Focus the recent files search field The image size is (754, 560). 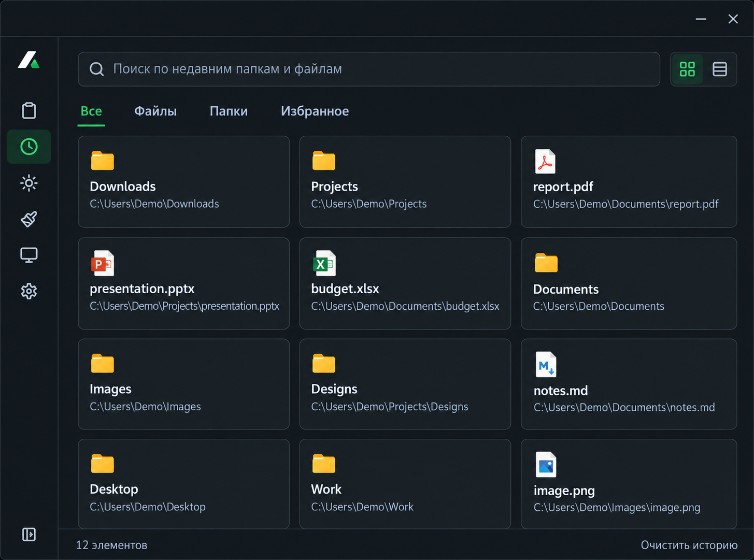[369, 69]
